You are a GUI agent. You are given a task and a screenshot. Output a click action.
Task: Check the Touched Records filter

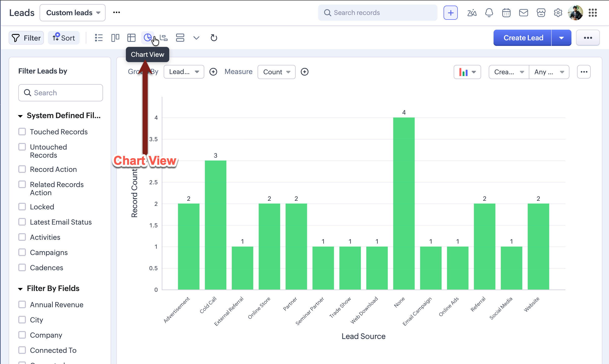(22, 132)
